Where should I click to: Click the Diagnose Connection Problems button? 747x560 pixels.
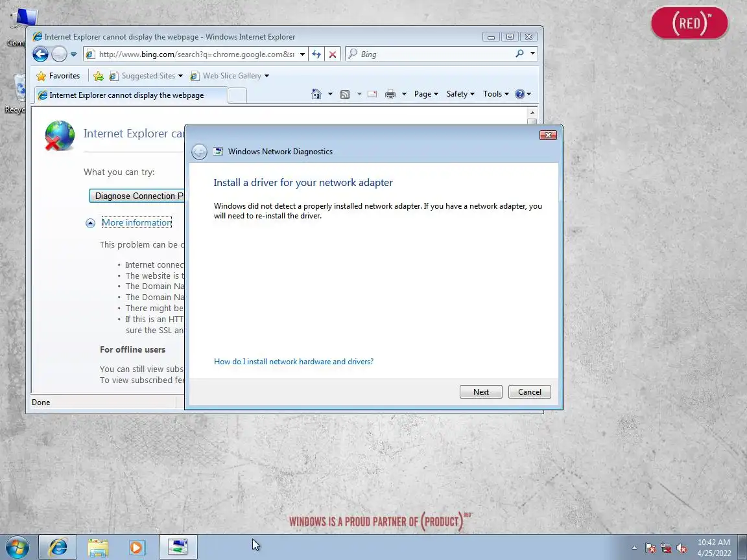pyautogui.click(x=136, y=196)
